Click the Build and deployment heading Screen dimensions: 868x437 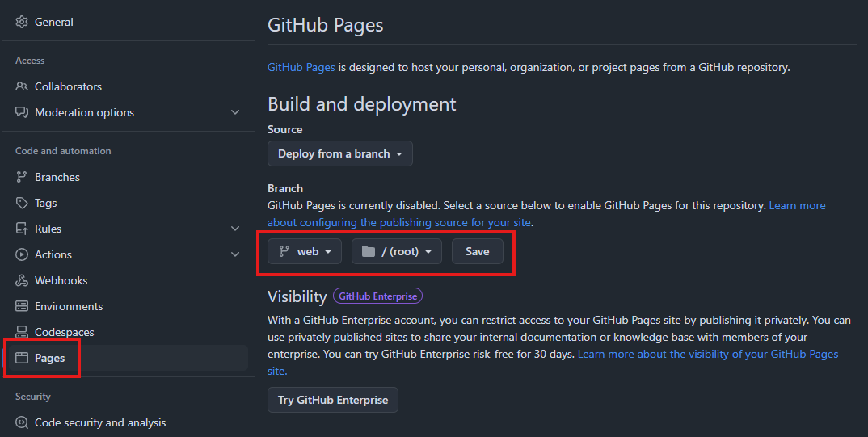pyautogui.click(x=362, y=104)
